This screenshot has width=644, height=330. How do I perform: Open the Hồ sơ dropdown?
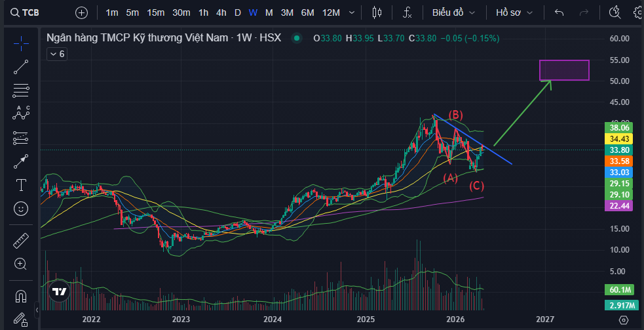pos(514,12)
